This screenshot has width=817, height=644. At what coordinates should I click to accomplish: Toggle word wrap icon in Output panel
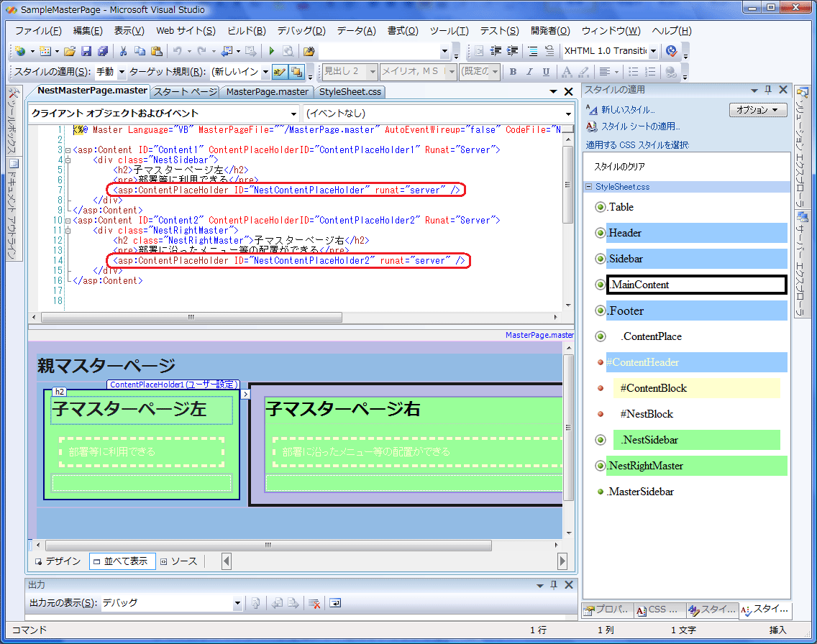[335, 604]
